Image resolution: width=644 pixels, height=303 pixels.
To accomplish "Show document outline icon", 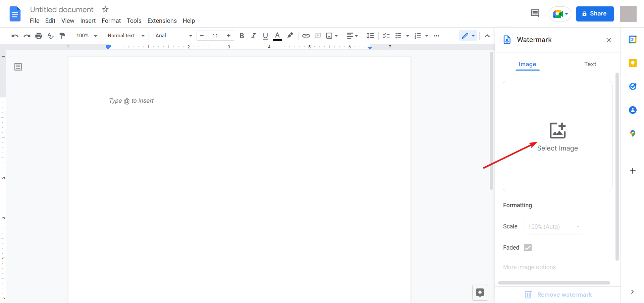I will [18, 67].
